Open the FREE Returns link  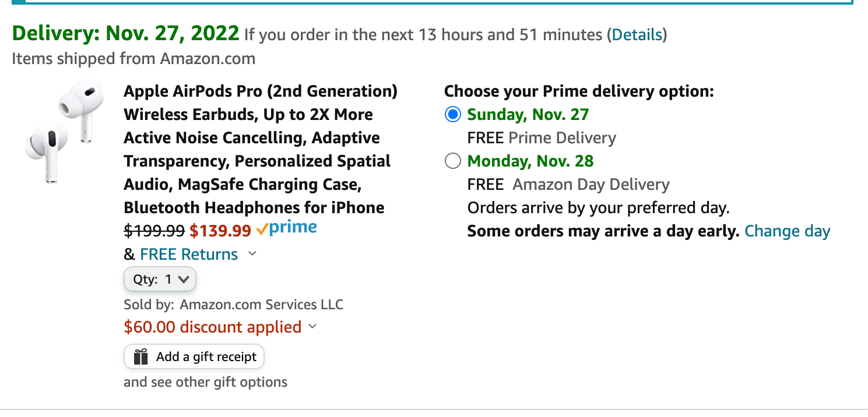pyautogui.click(x=189, y=255)
